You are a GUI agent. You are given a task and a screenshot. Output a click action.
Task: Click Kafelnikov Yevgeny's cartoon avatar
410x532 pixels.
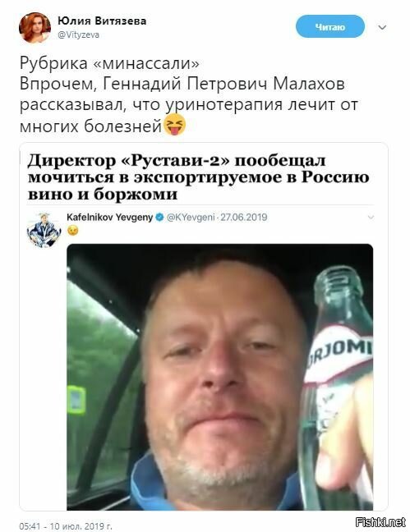point(44,230)
